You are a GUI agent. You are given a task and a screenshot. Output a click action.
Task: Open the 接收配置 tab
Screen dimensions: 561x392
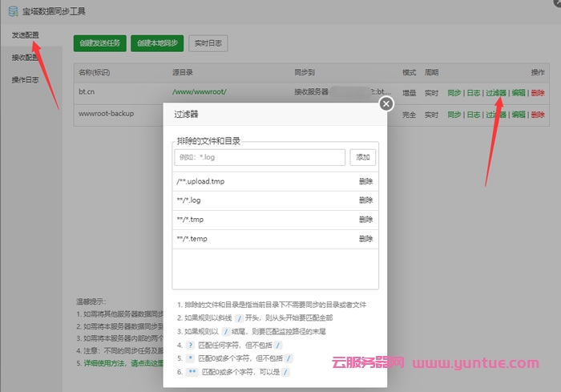point(25,58)
